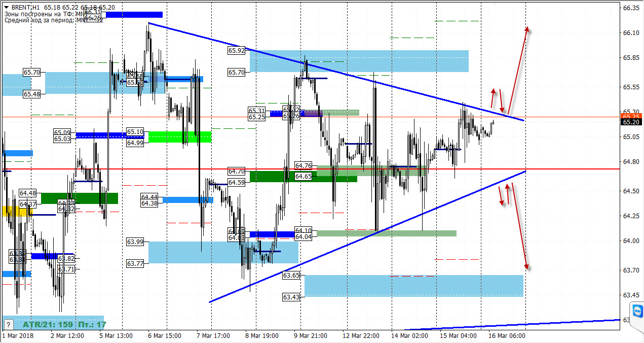Viewport: 644px width, 343px height.
Task: Click the 1 Mar 2018 date label
Action: point(17,336)
